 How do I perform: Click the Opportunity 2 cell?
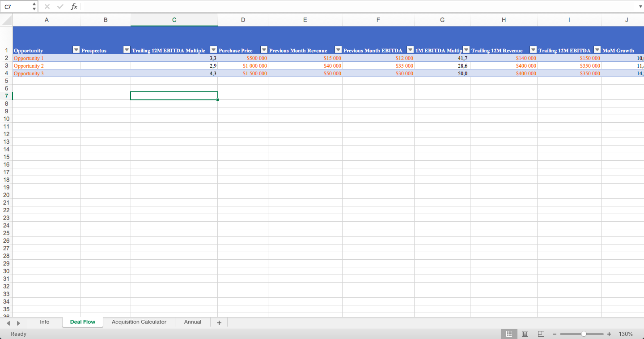[x=47, y=66]
